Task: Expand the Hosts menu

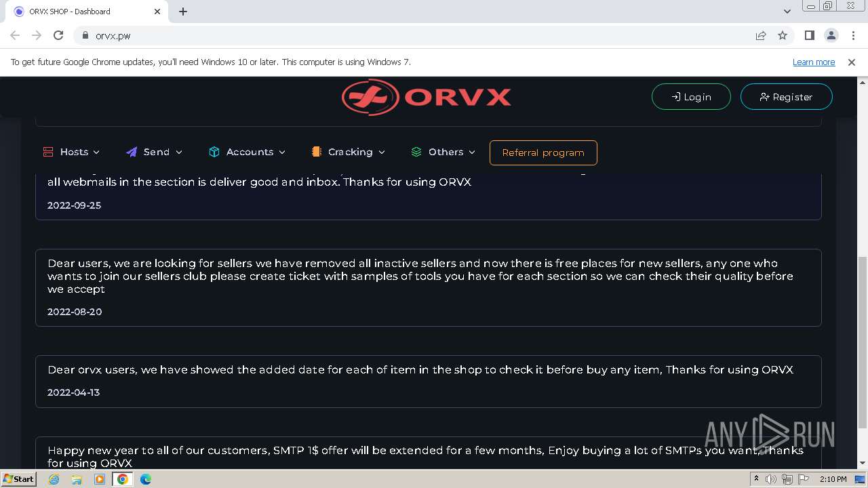Action: [71, 152]
